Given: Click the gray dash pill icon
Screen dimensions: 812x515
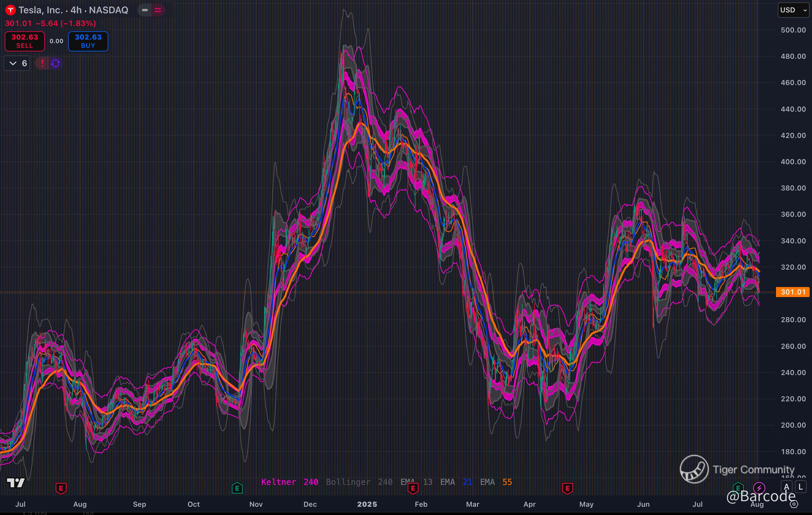Looking at the screenshot, I should (145, 10).
